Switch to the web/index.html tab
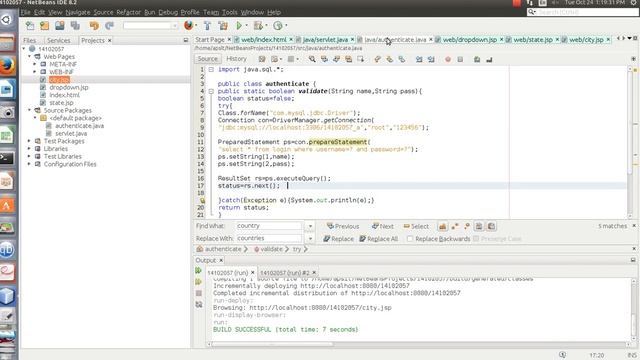 263,40
